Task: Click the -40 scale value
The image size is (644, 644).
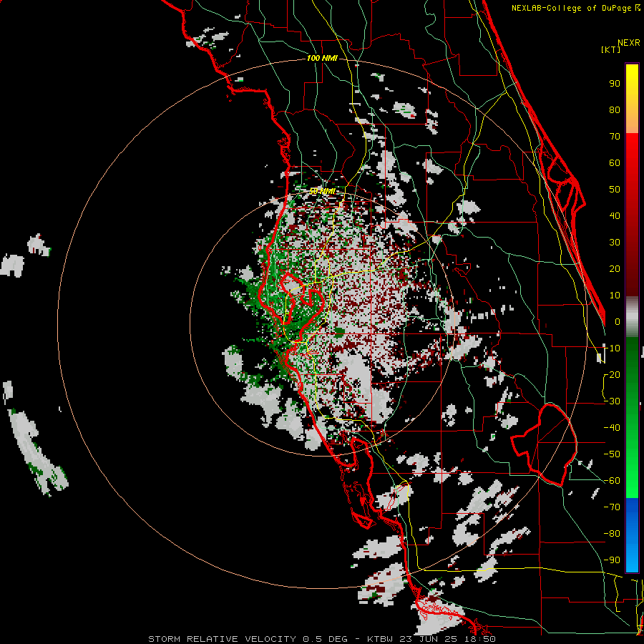Action: click(612, 428)
